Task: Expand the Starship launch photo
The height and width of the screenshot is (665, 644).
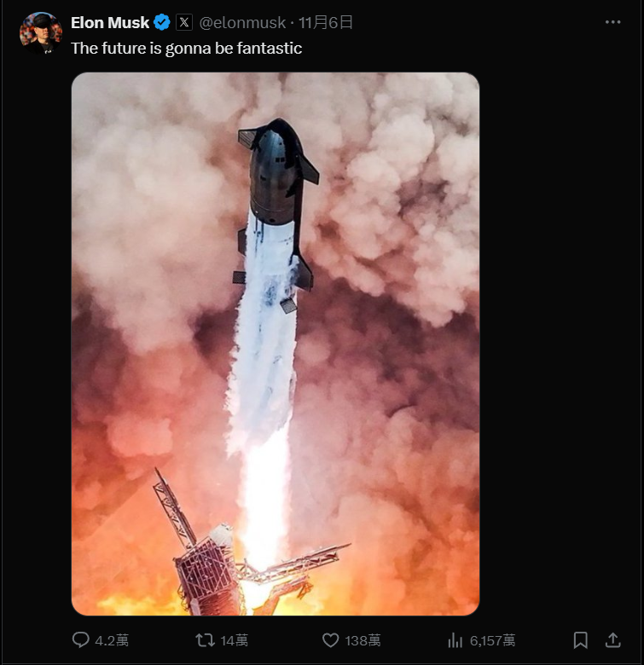Action: [x=276, y=344]
